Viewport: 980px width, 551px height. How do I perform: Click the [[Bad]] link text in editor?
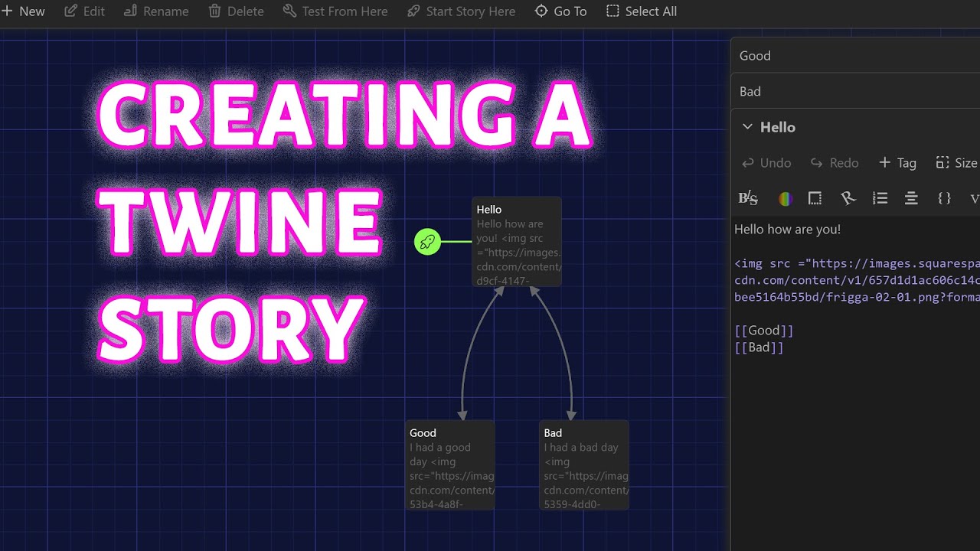click(759, 347)
